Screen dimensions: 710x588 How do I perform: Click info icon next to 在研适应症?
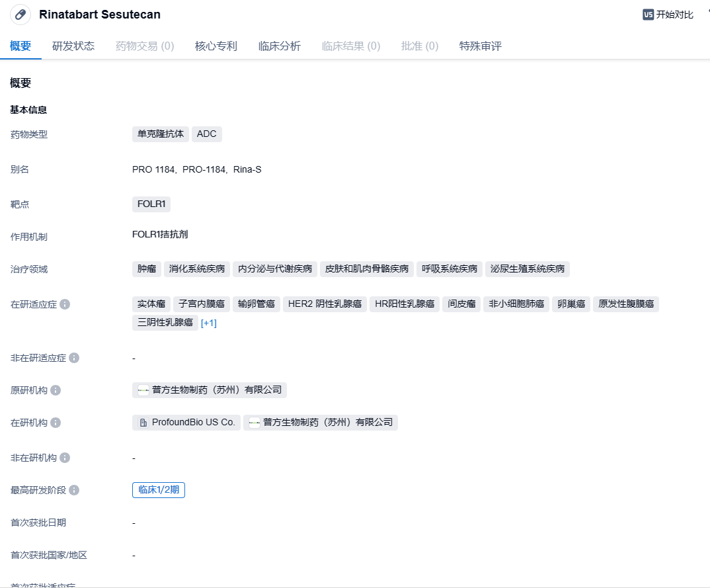pyautogui.click(x=65, y=304)
